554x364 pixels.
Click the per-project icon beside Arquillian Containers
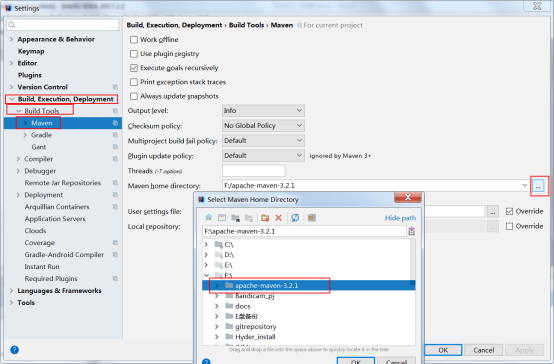click(x=115, y=207)
